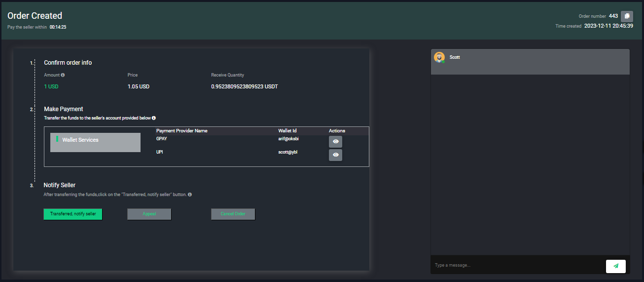
Task: Click the payment countdown timer
Action: click(x=58, y=27)
